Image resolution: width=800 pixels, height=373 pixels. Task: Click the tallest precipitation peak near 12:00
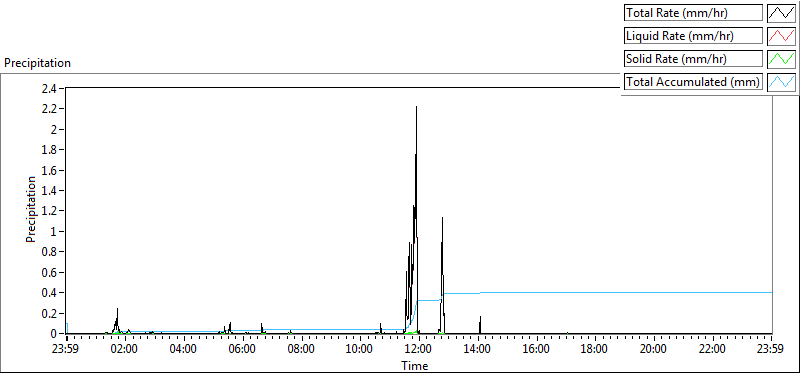pos(416,107)
